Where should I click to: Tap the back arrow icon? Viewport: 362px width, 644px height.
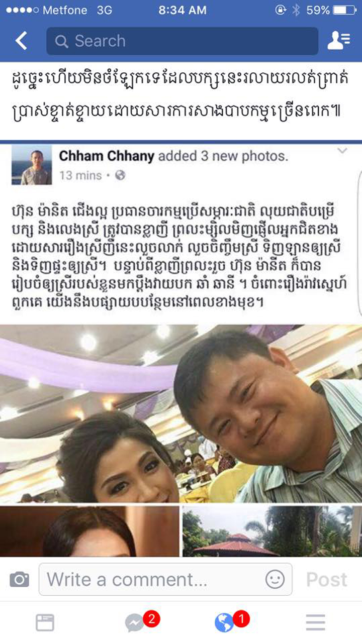21,41
